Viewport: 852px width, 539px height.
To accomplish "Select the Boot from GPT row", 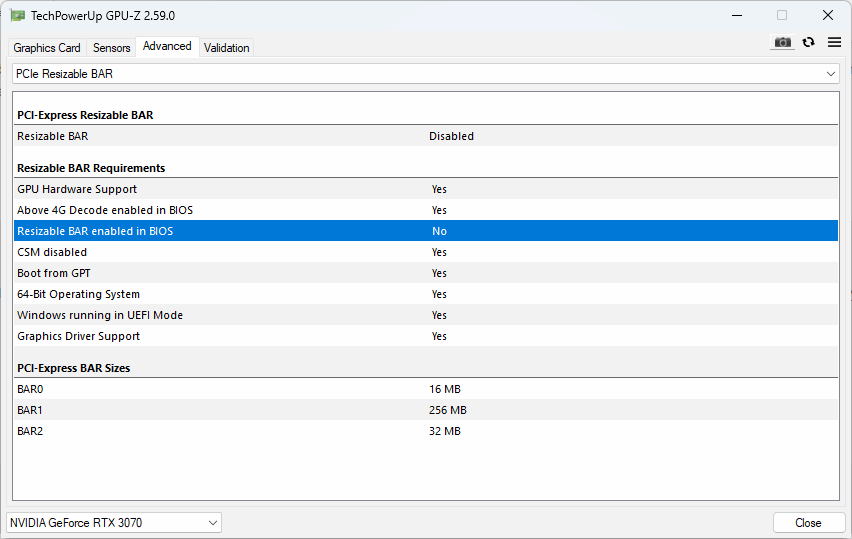I will click(x=426, y=273).
